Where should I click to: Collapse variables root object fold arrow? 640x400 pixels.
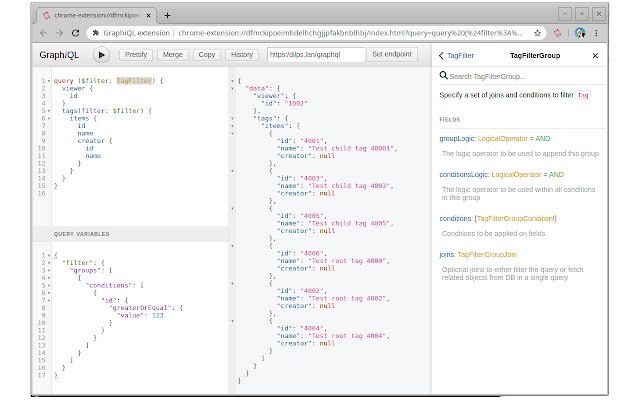(49, 256)
